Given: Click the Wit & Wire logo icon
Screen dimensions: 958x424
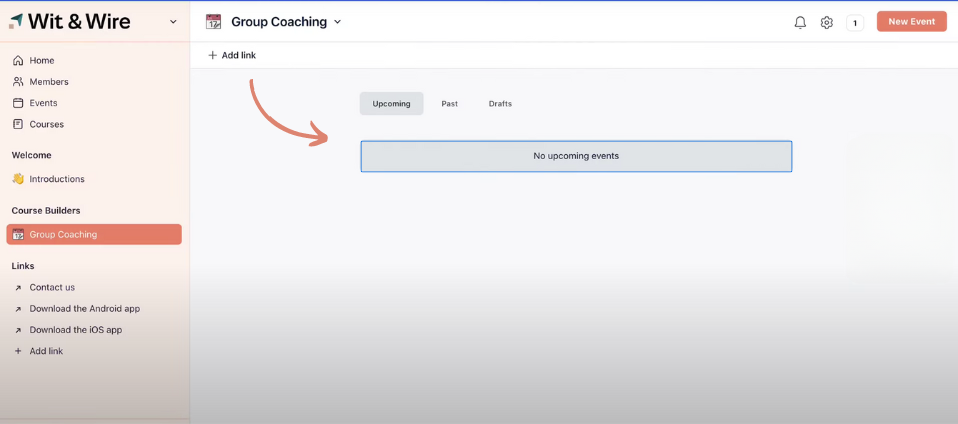Looking at the screenshot, I should click(x=16, y=21).
